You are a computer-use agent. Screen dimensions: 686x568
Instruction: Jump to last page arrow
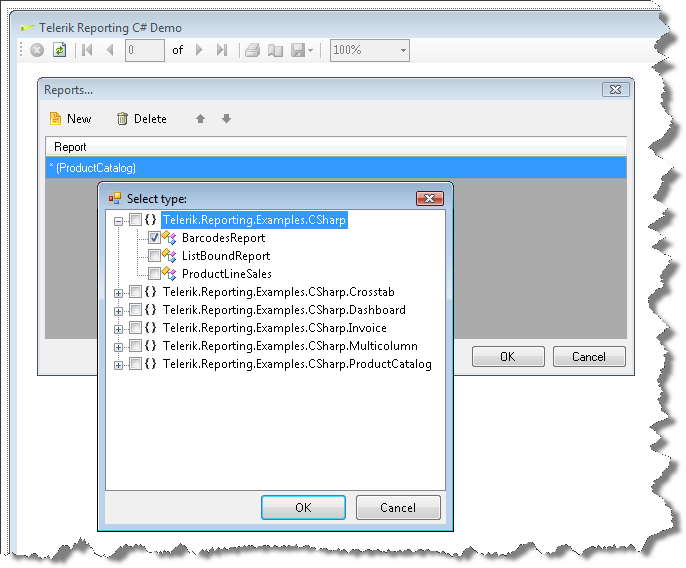tap(222, 50)
